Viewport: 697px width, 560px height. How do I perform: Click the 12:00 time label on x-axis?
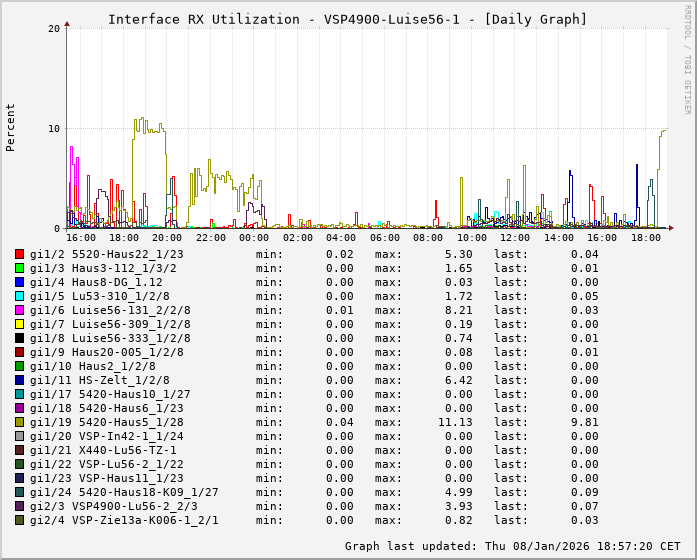[x=515, y=238]
